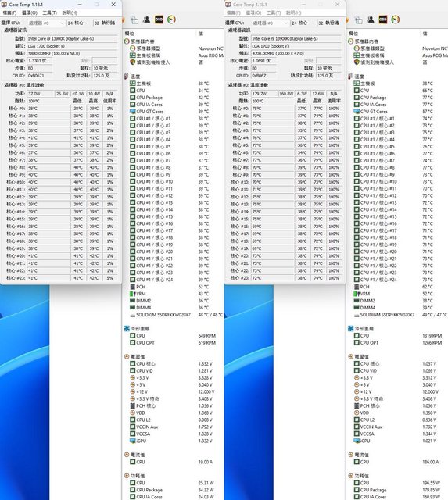Open the gauge icon in the 1319 RPM sensor panel toolbar

point(396,20)
